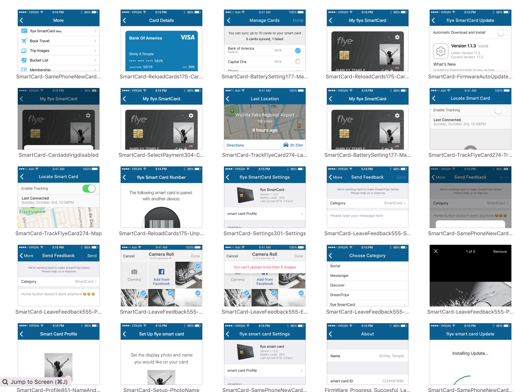Click smart card ID 1234567890 value
The image size is (532, 392).
click(393, 381)
